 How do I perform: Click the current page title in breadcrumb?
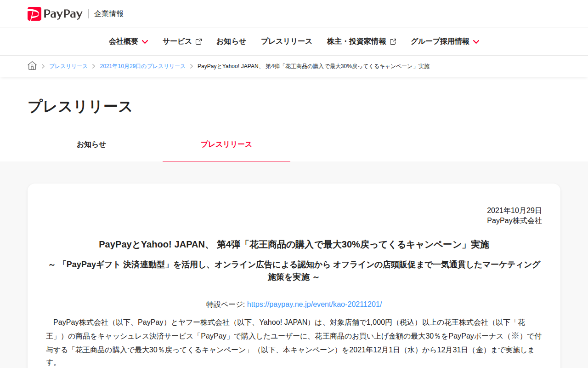pos(313,66)
